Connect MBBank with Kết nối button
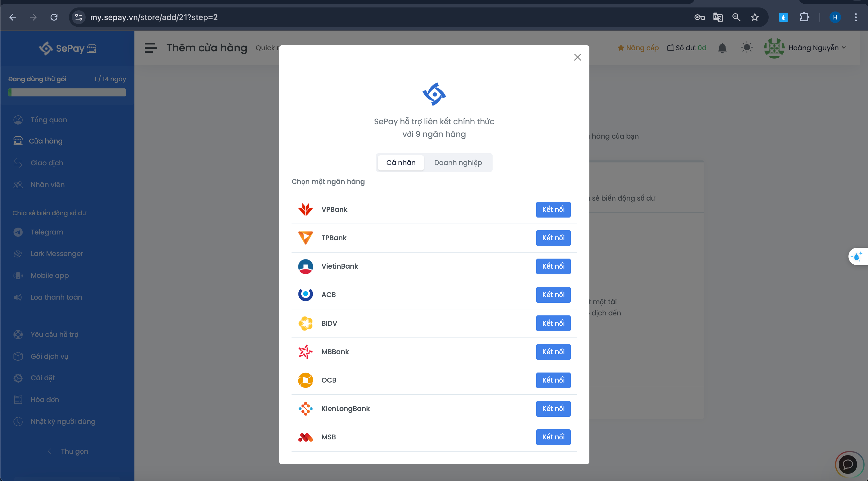 tap(553, 351)
